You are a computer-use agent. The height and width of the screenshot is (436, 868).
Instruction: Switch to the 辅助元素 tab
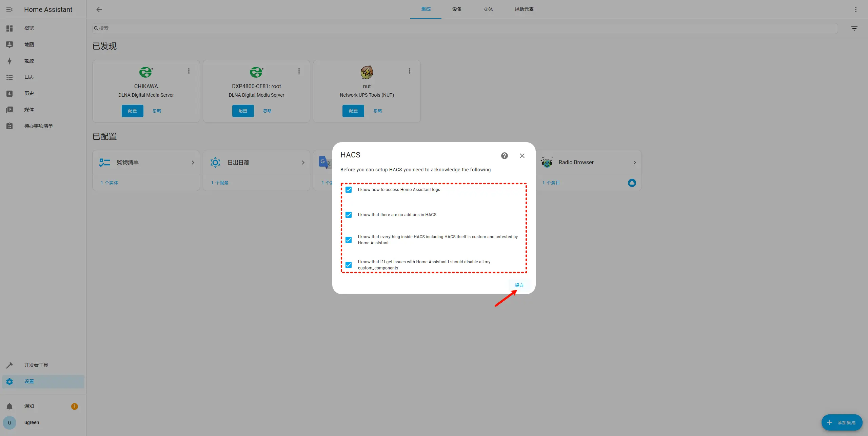(x=524, y=9)
